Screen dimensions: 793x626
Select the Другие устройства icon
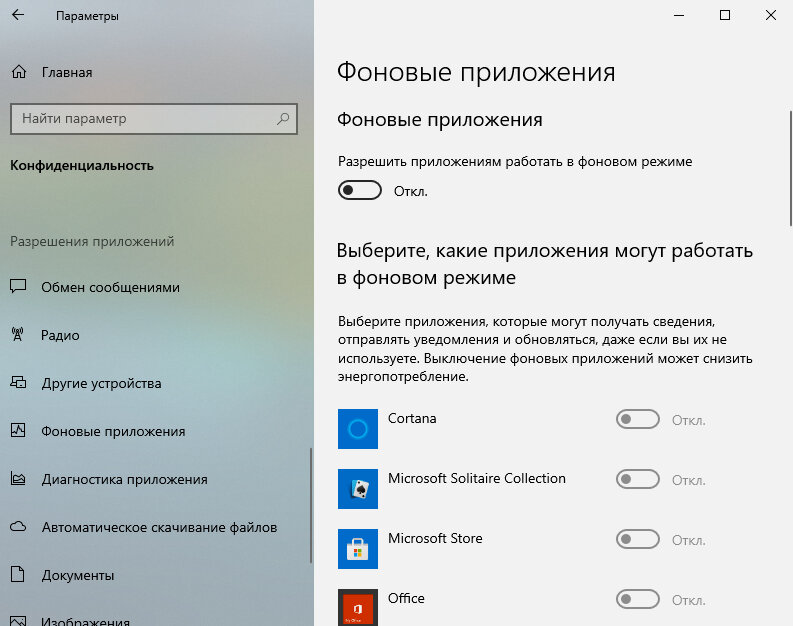pyautogui.click(x=18, y=382)
